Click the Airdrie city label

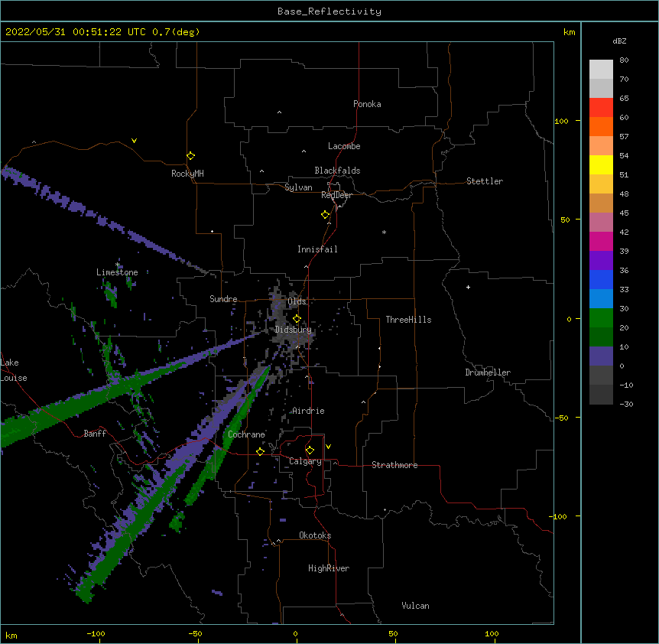[308, 411]
